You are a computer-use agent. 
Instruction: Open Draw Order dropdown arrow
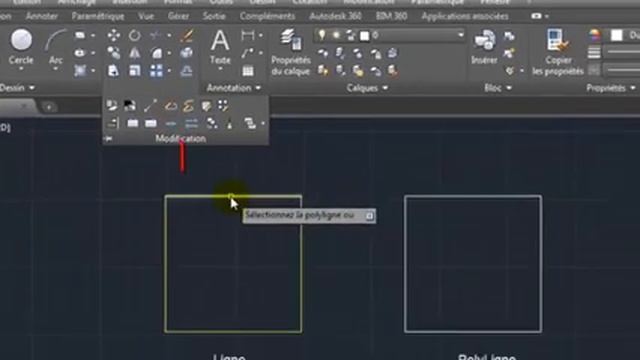click(263, 123)
